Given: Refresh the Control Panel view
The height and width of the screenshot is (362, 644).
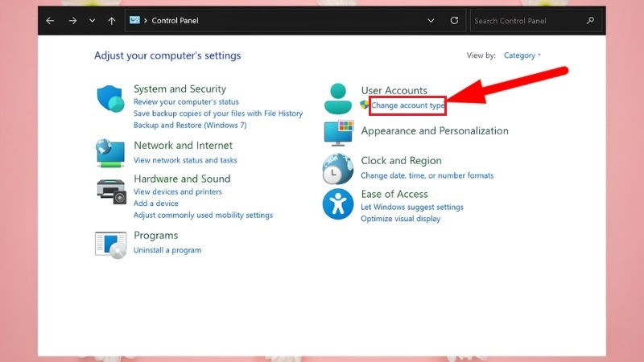Looking at the screenshot, I should [454, 21].
